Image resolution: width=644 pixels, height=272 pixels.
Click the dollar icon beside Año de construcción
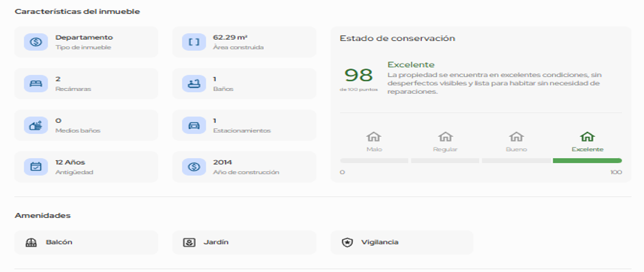pyautogui.click(x=194, y=167)
